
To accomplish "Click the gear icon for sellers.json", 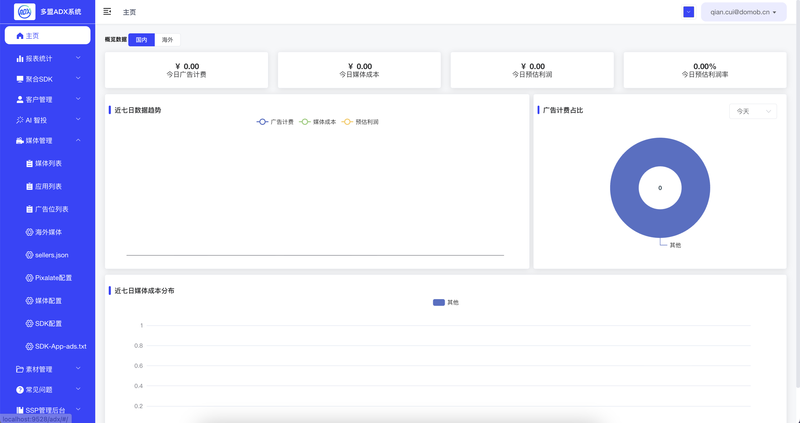I will coord(29,255).
